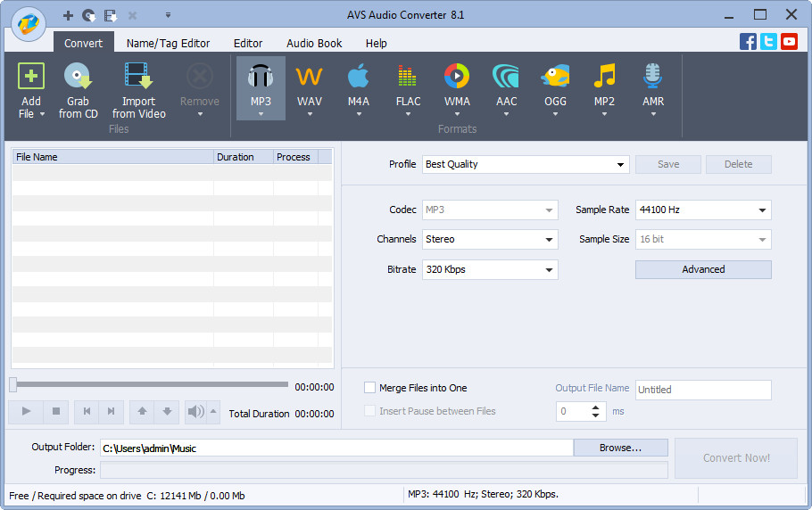Start playback with the Play button

click(x=26, y=412)
